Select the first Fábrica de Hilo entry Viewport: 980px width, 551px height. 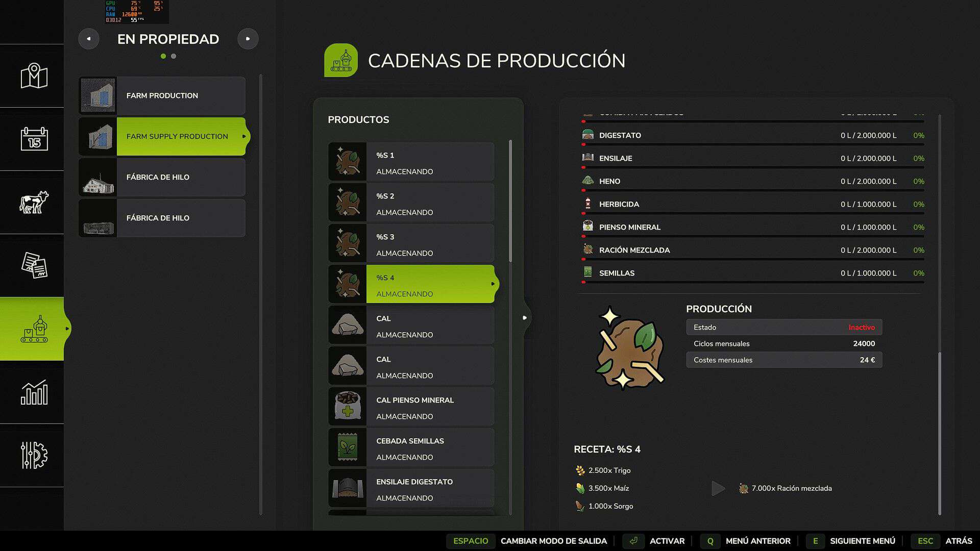click(x=162, y=178)
